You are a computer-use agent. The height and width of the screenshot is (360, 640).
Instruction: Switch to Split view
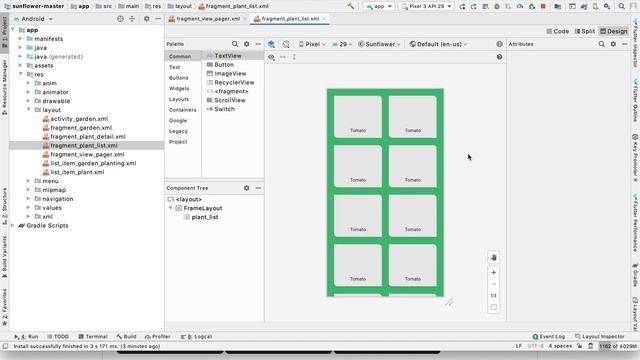584,31
